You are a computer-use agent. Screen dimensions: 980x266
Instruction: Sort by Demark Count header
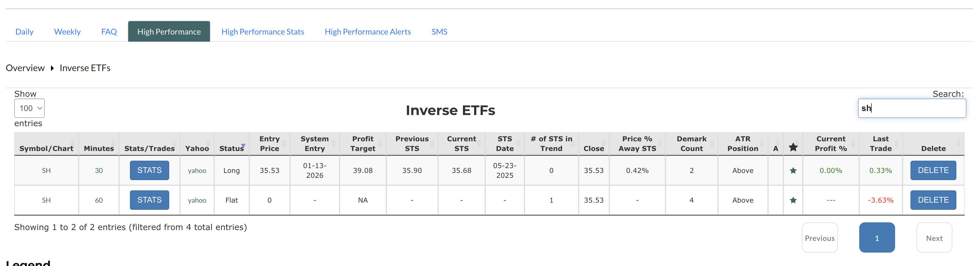pyautogui.click(x=691, y=144)
